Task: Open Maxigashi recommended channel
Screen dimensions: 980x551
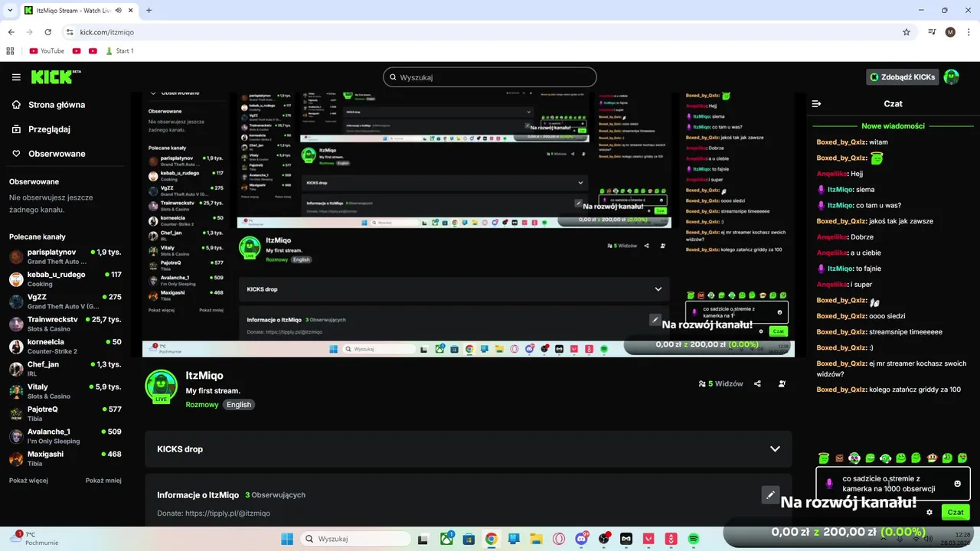Action: pyautogui.click(x=65, y=458)
